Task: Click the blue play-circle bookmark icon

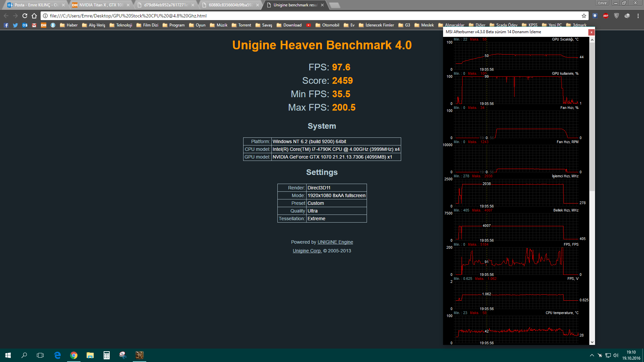Action: point(53,25)
